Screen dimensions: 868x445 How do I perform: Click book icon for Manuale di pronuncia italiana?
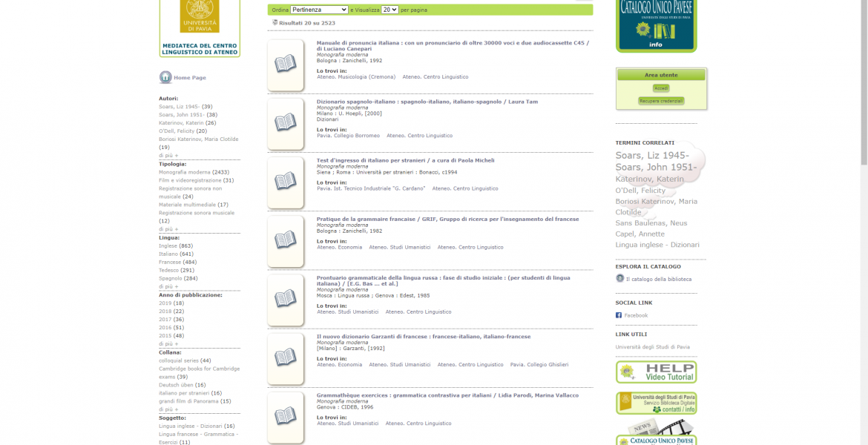point(286,65)
